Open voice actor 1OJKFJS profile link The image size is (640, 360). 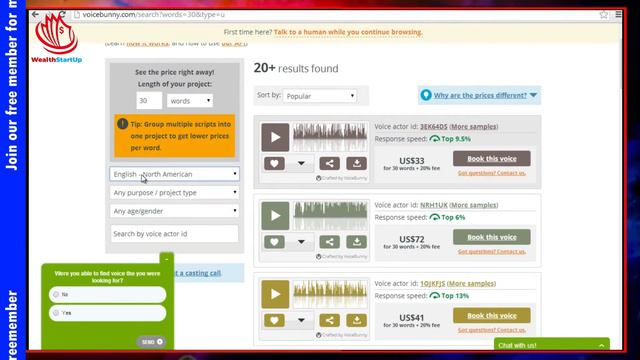[x=432, y=283]
